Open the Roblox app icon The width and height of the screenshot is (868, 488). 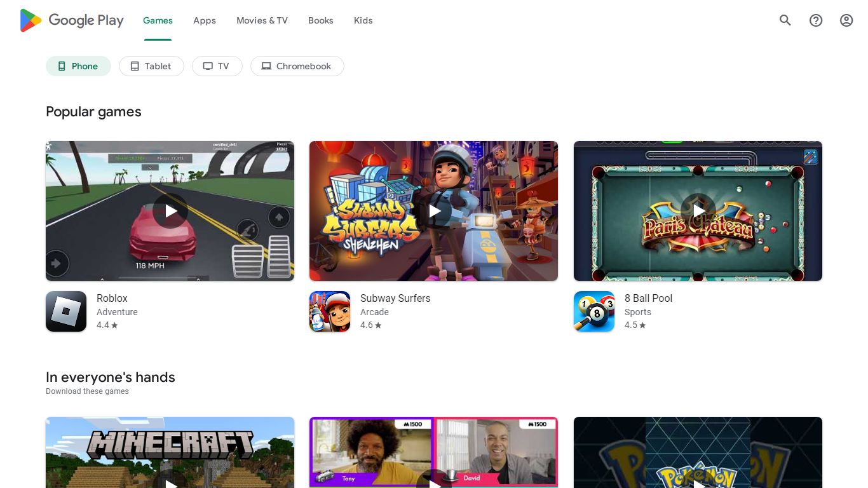pyautogui.click(x=66, y=311)
